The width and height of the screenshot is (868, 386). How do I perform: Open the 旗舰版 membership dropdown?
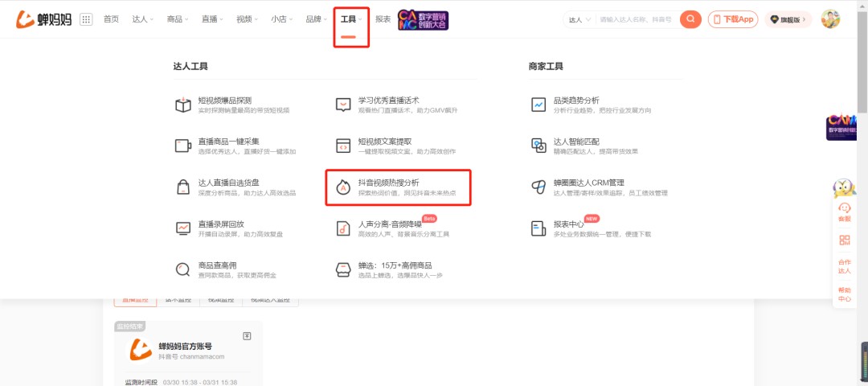(x=788, y=19)
